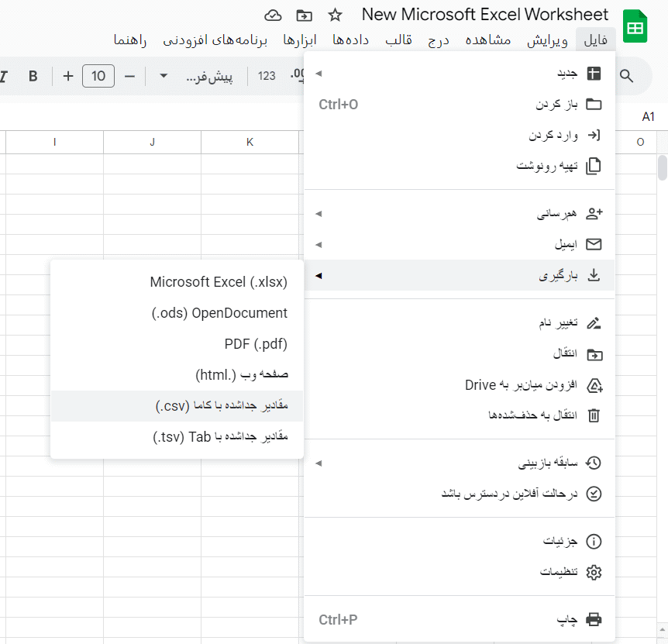Expand the همرسانی submenu arrow

[319, 214]
